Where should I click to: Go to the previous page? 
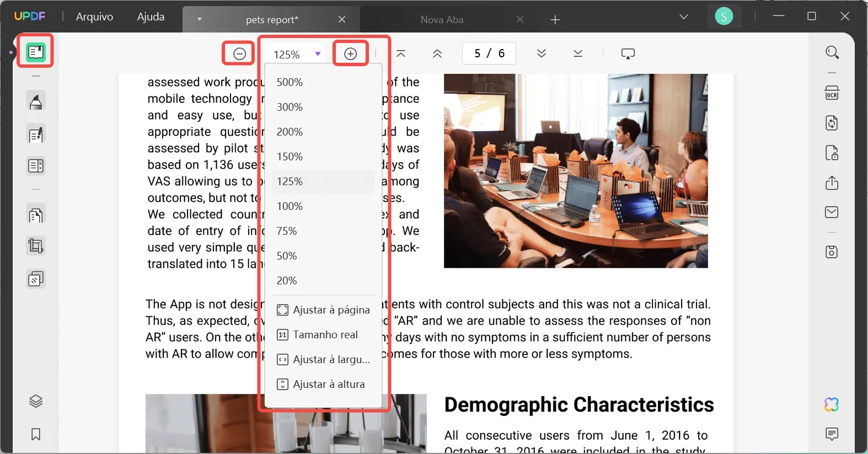pos(437,53)
